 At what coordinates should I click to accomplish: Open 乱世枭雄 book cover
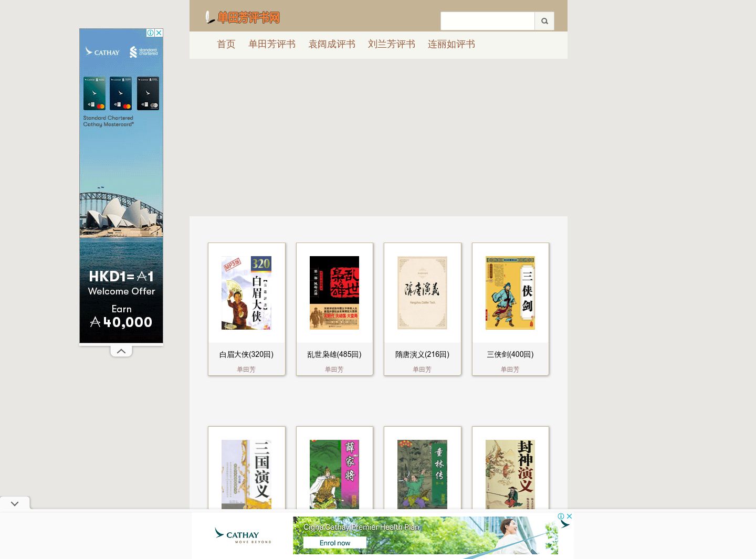point(334,293)
